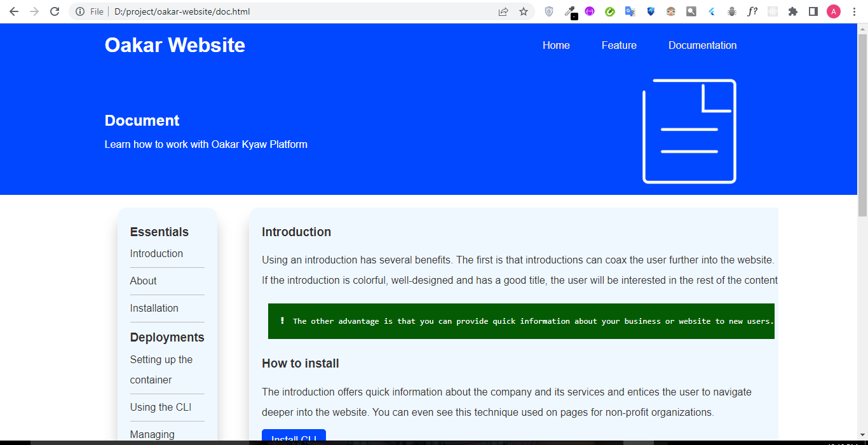Open the Google Translate extension
Viewport: 868px width, 445px height.
pyautogui.click(x=630, y=11)
